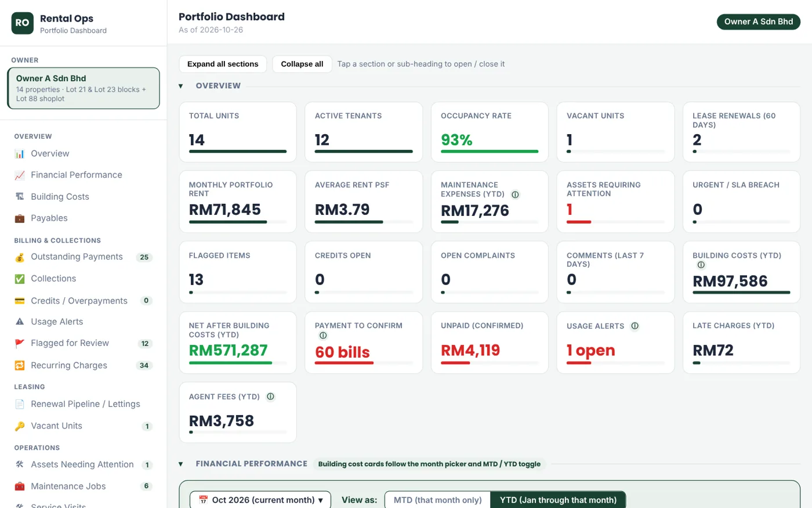Image resolution: width=812 pixels, height=508 pixels.
Task: Click Collapse all button
Action: point(302,64)
